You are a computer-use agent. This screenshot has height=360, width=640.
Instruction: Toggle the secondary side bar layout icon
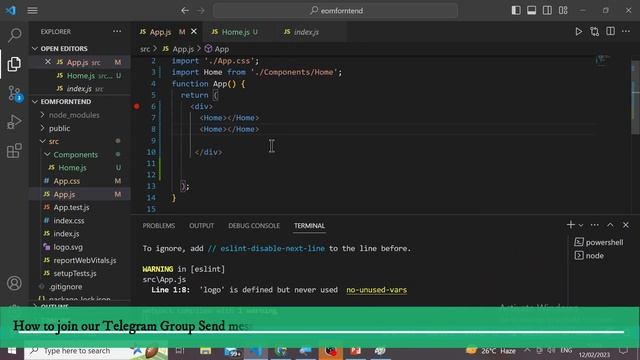pyautogui.click(x=547, y=10)
